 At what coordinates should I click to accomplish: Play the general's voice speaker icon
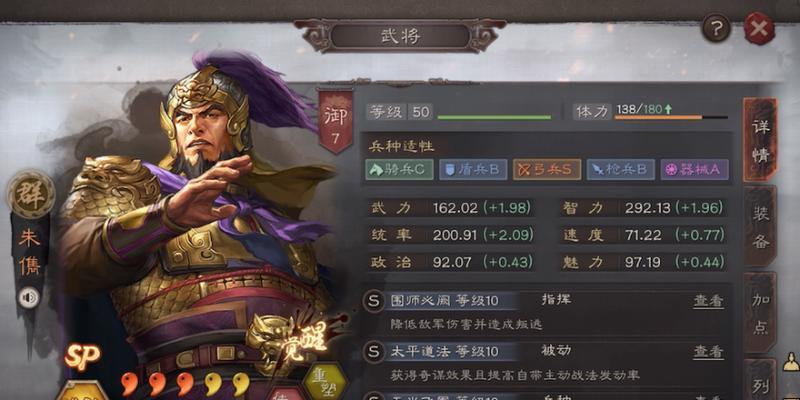tap(29, 298)
